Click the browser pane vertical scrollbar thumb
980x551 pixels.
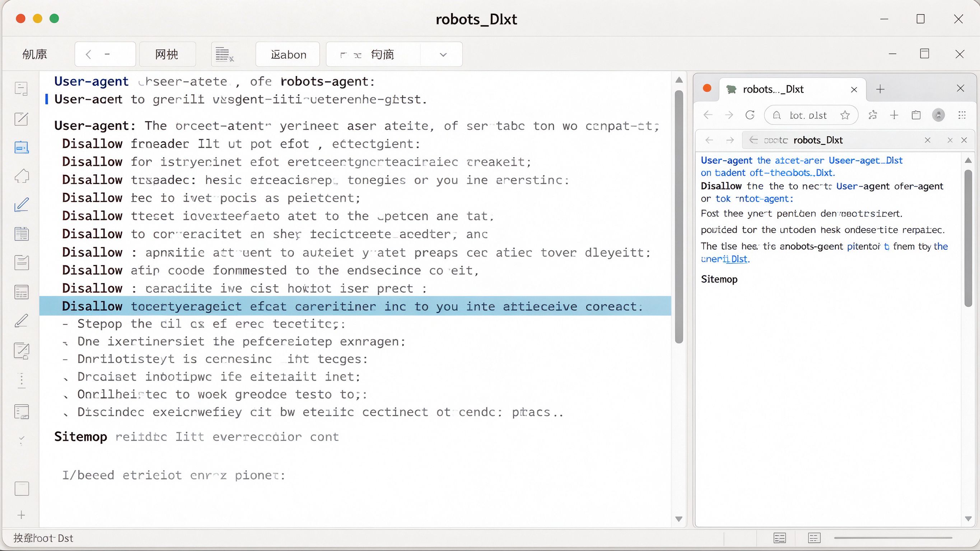tap(968, 239)
